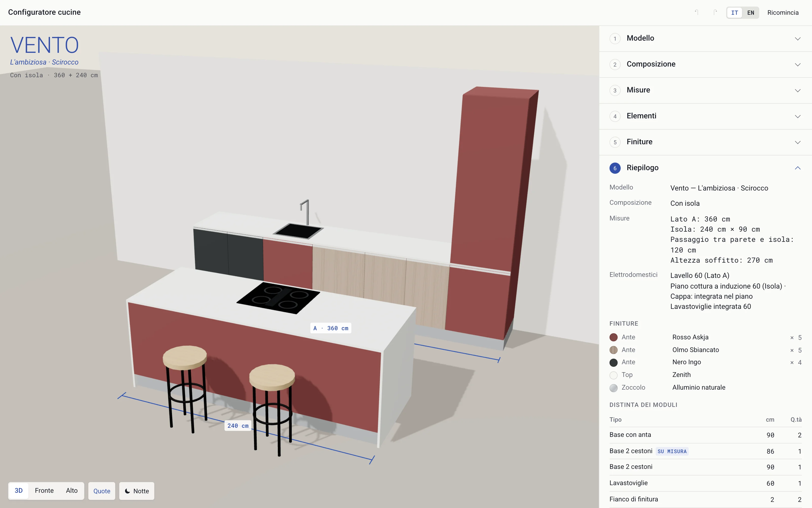
Task: Expand the Modello section chevron
Action: tap(798, 39)
